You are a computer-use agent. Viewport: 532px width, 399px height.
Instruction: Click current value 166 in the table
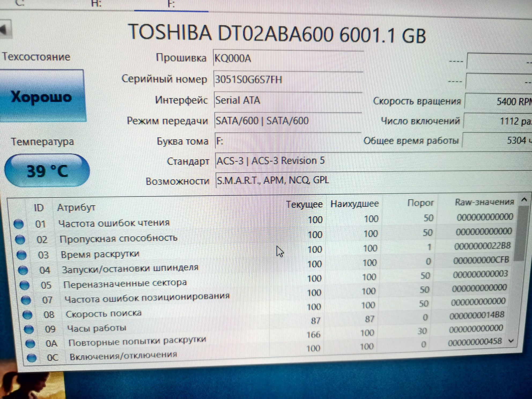point(313,335)
